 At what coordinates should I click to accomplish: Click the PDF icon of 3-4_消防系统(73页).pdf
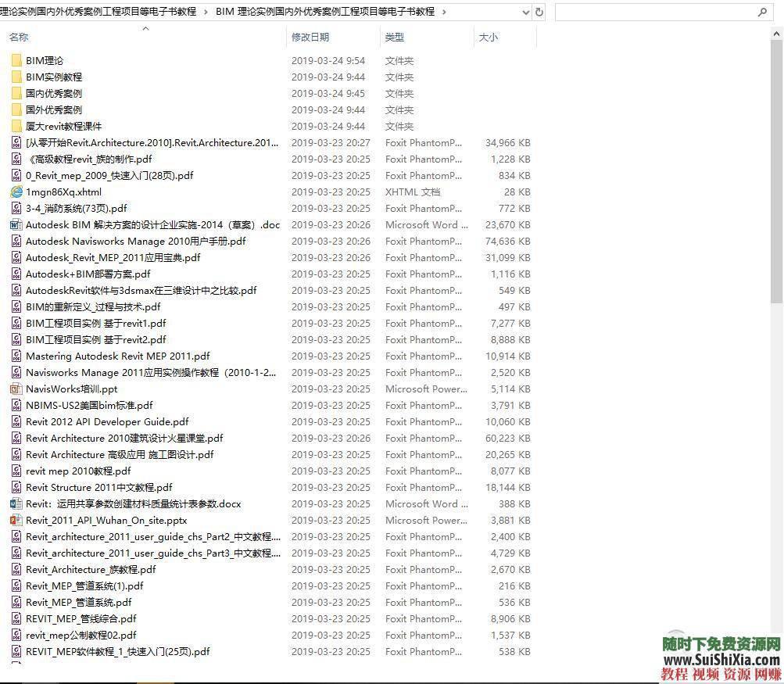coord(16,209)
